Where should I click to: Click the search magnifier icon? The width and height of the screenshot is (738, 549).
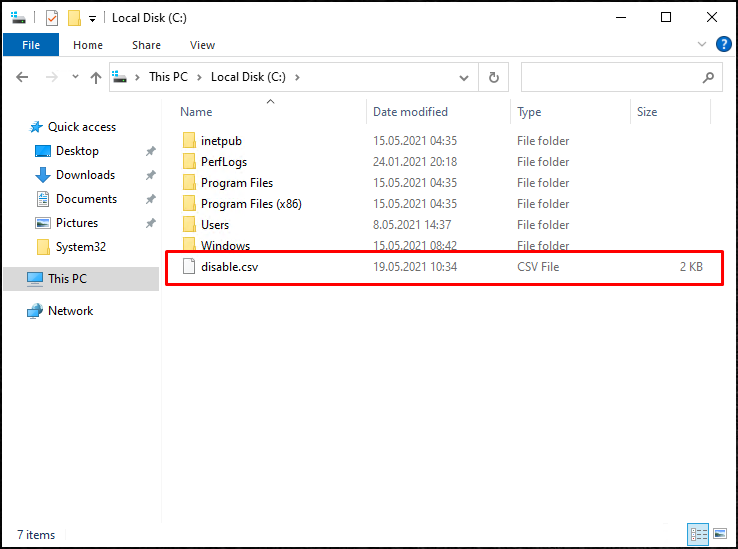click(708, 77)
